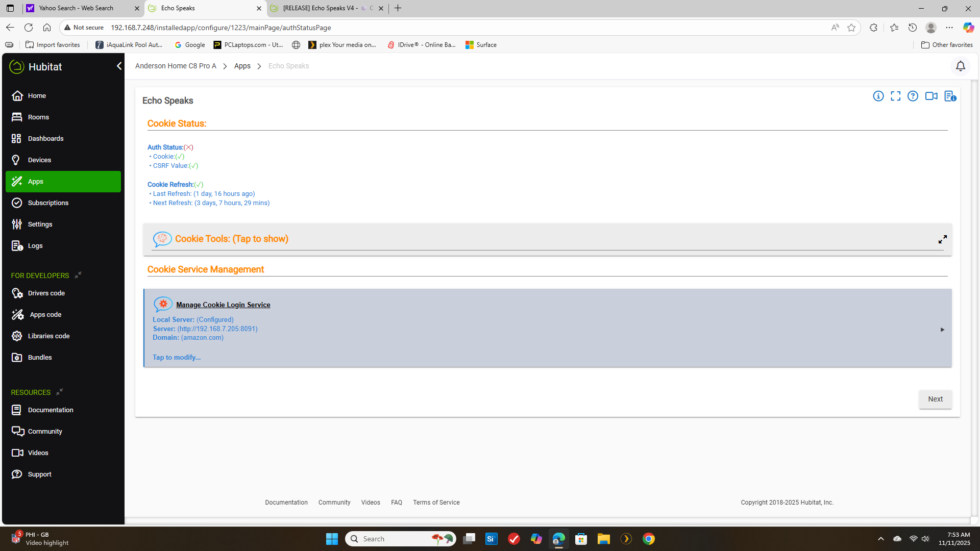Click the Next button
The width and height of the screenshot is (980, 551).
935,399
